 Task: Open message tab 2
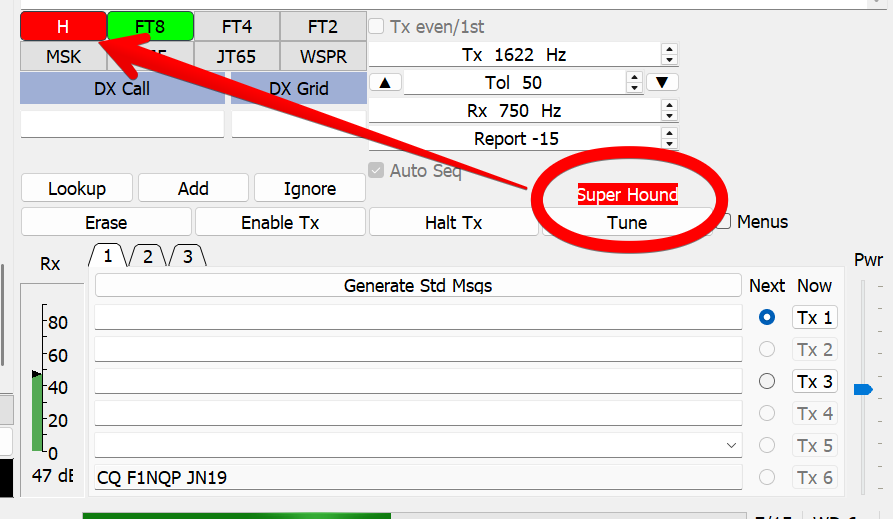click(x=147, y=256)
